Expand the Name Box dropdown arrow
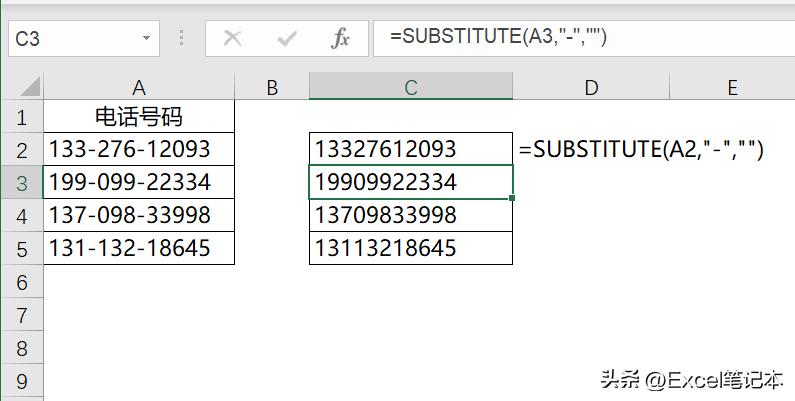 [x=147, y=39]
